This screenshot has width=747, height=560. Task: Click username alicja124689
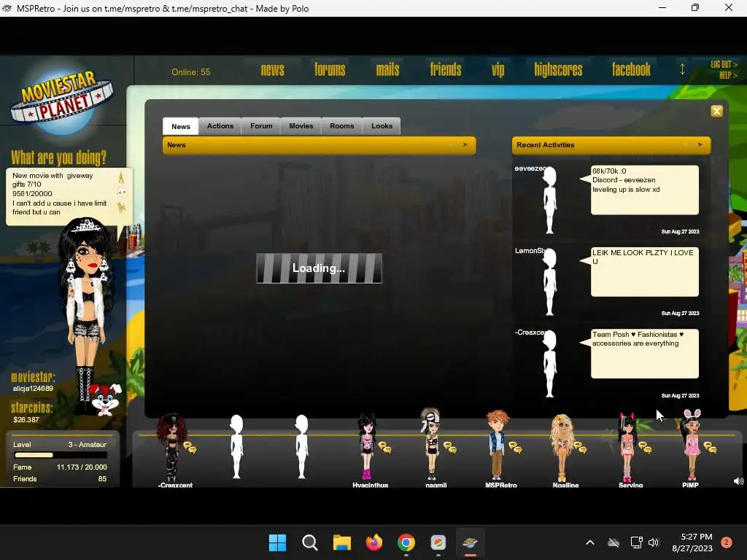click(33, 389)
